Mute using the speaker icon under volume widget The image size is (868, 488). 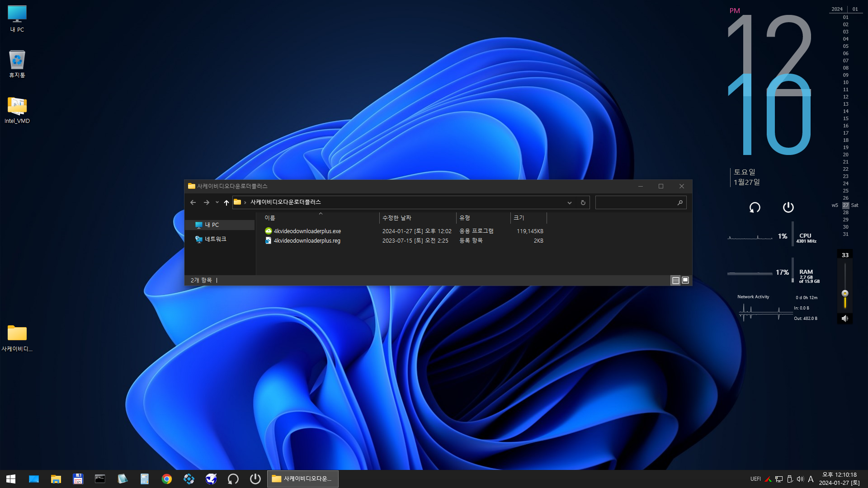coord(845,319)
